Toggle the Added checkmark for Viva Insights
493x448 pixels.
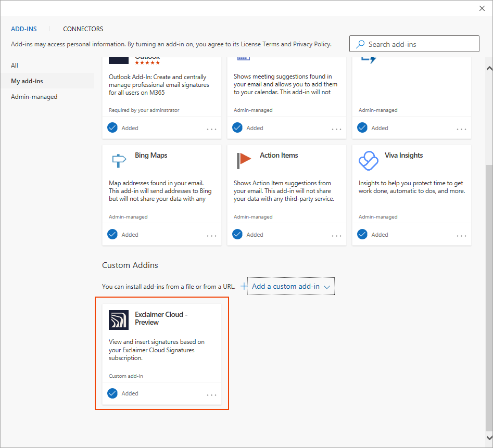pyautogui.click(x=362, y=234)
